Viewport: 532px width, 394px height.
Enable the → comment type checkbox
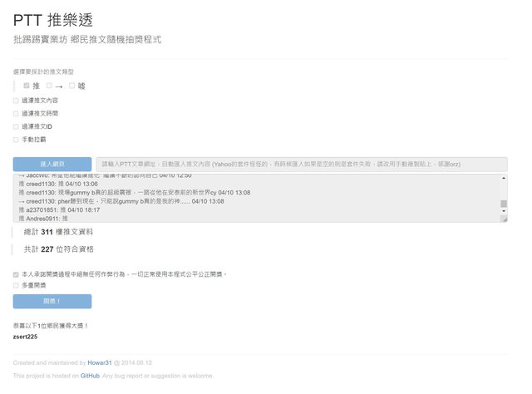coord(50,86)
